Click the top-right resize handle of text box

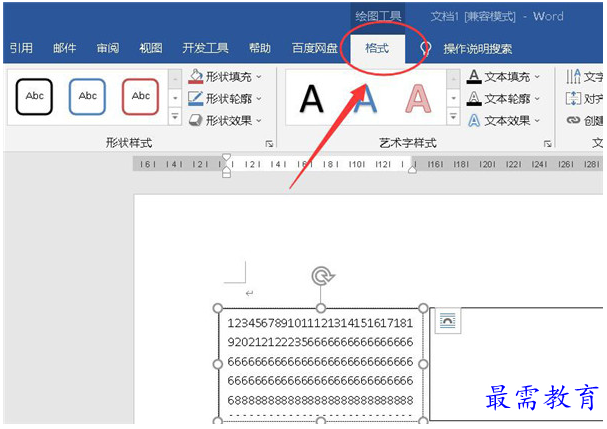coord(423,309)
